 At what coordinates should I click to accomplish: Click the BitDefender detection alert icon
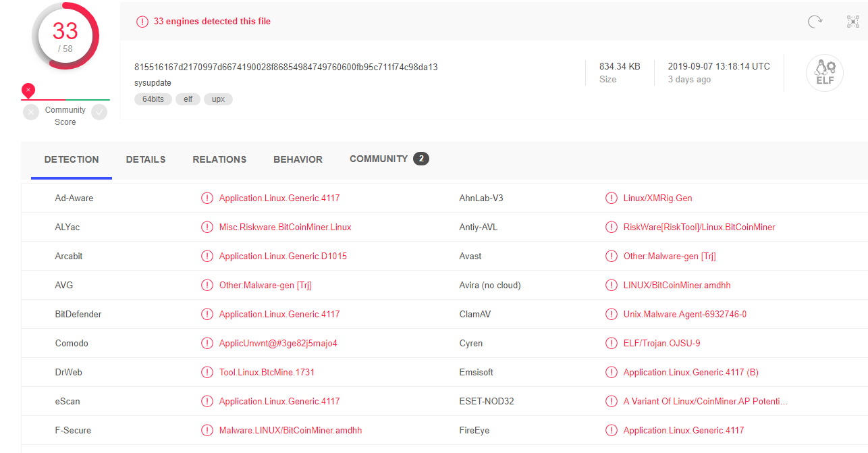(207, 315)
